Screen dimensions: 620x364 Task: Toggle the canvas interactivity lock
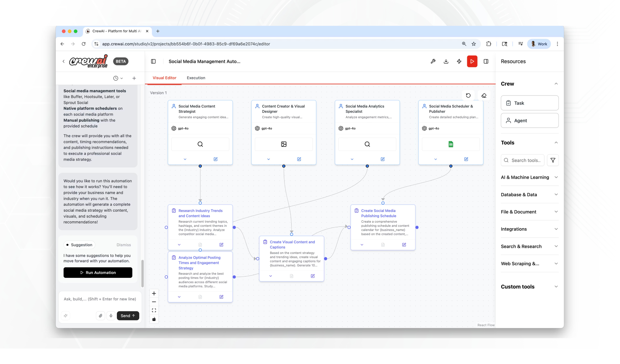(x=154, y=319)
